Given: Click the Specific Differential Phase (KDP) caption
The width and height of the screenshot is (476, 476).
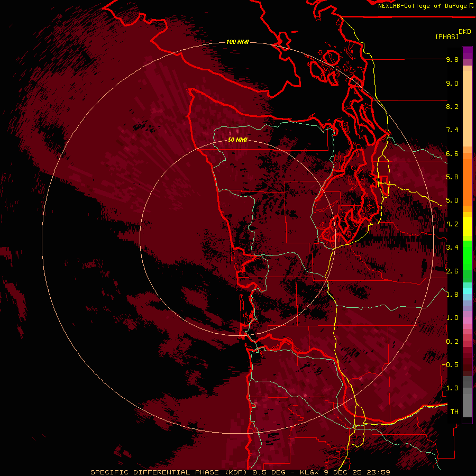Looking at the screenshot, I should point(169,472).
